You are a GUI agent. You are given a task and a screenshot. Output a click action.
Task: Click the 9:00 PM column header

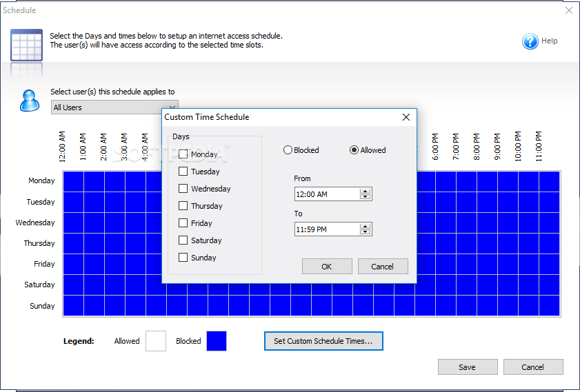pyautogui.click(x=497, y=147)
